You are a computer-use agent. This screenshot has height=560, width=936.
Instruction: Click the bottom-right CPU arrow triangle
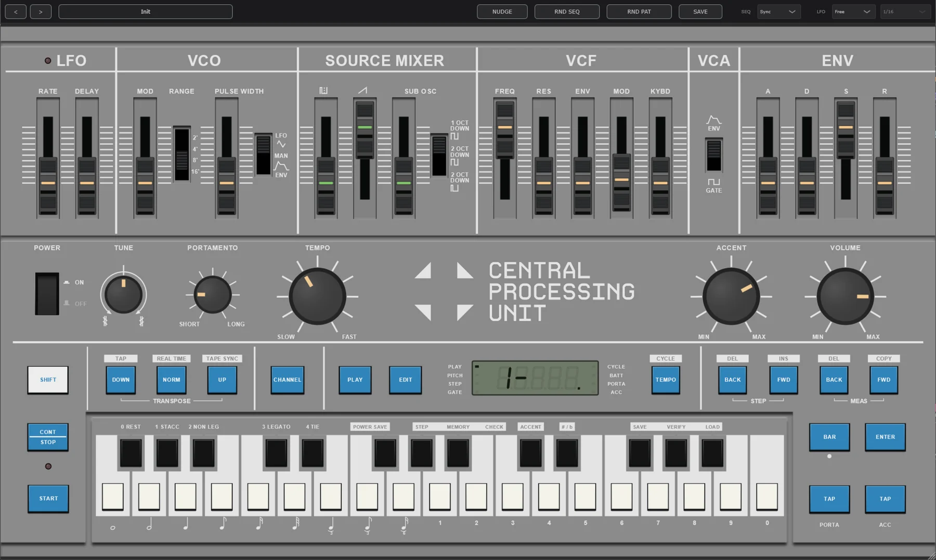[464, 312]
